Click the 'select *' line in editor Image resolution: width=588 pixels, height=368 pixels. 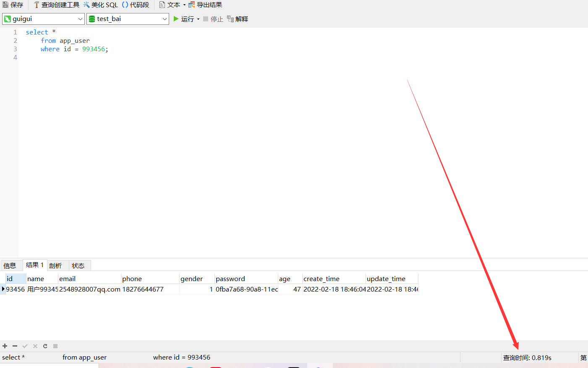41,32
